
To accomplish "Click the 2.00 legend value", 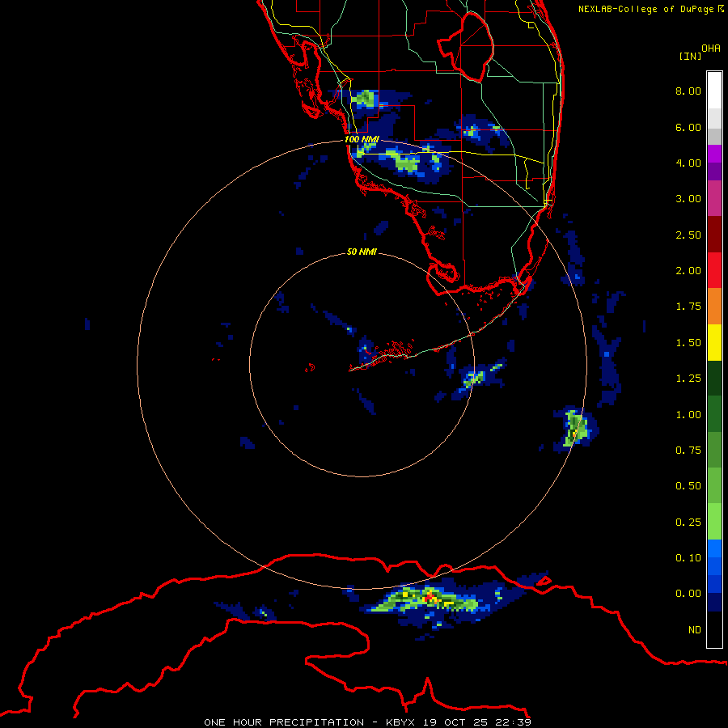I will (688, 271).
